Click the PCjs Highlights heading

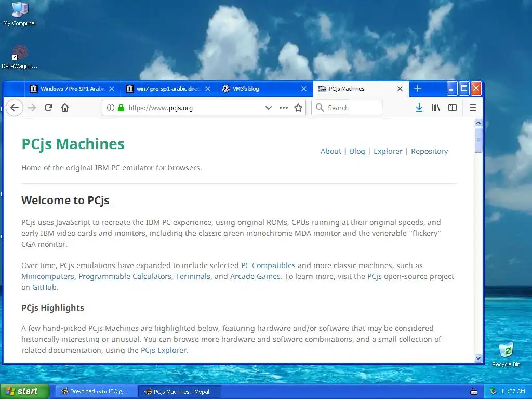(x=52, y=308)
